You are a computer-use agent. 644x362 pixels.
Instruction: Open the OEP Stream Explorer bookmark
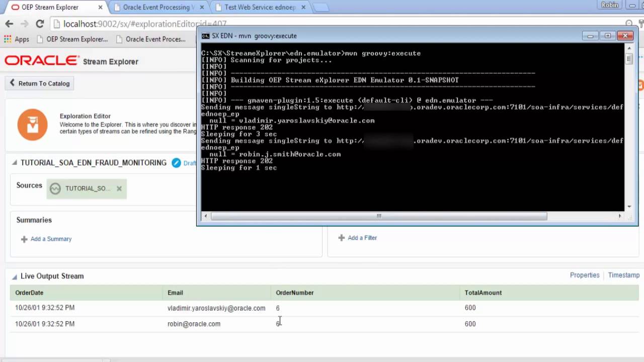pyautogui.click(x=72, y=39)
